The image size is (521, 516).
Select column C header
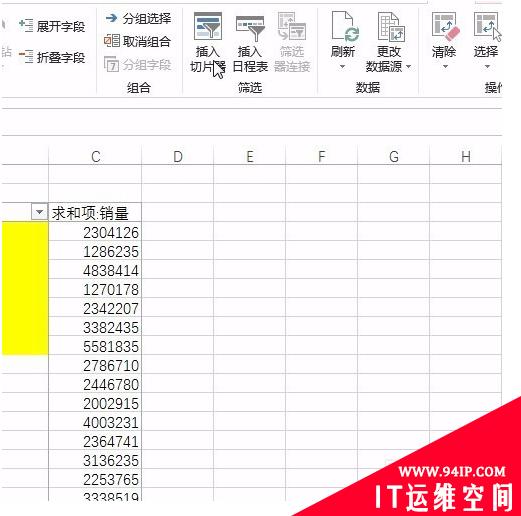tap(95, 156)
